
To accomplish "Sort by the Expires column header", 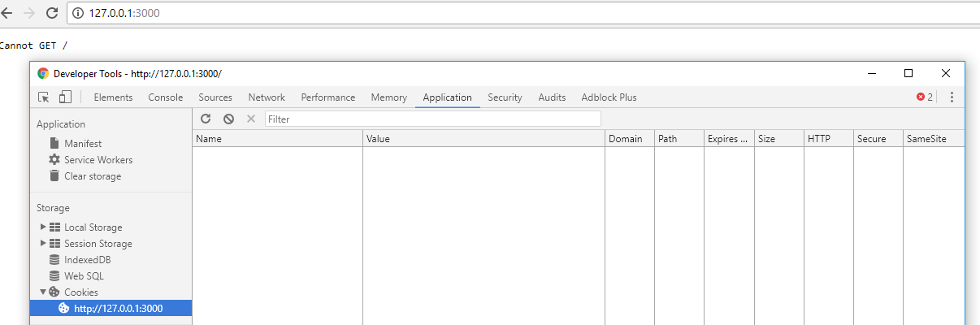I will pos(729,139).
